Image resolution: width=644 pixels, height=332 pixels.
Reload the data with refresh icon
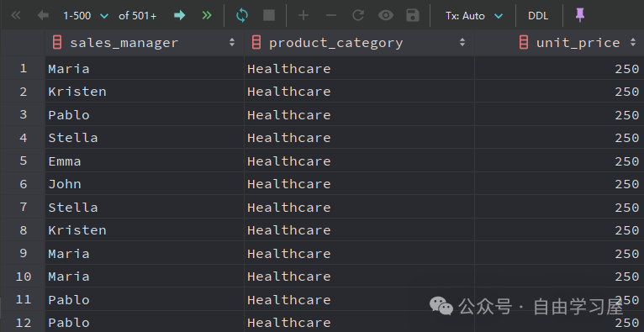point(242,16)
